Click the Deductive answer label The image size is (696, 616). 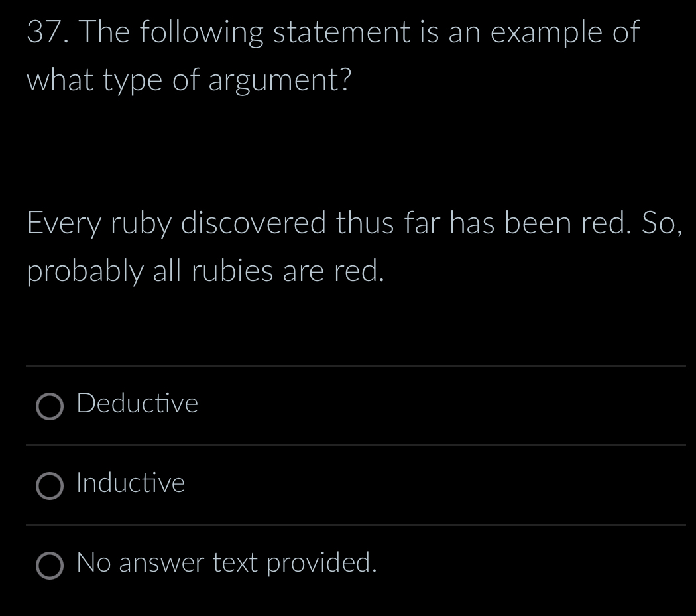tap(137, 404)
